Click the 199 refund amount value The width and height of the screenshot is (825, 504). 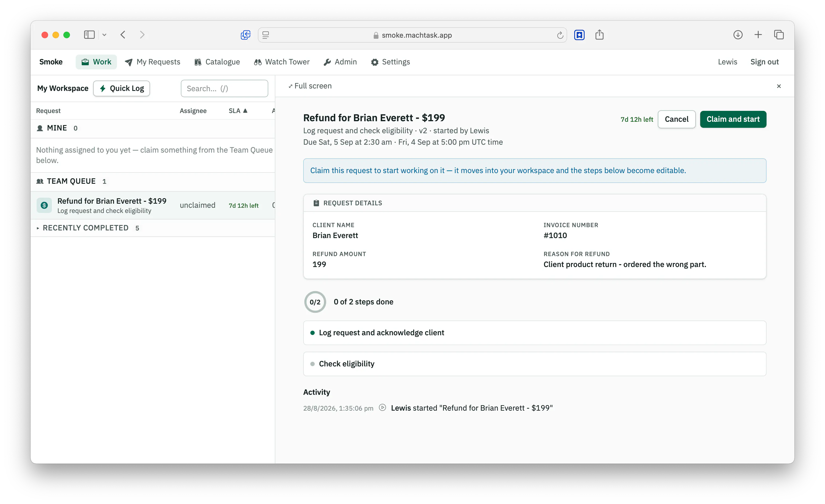319,264
